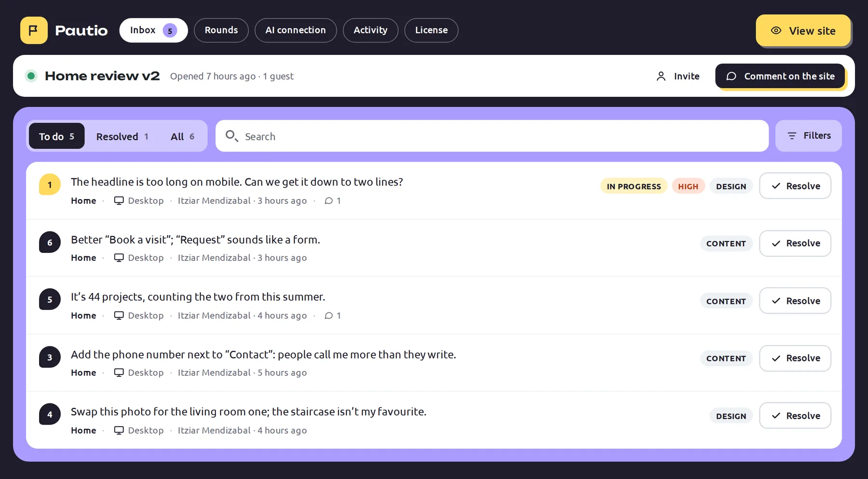Go to the Activity tab

[370, 30]
